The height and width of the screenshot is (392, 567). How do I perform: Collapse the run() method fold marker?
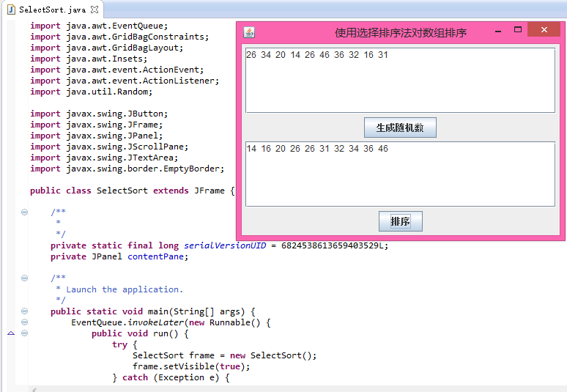24,333
